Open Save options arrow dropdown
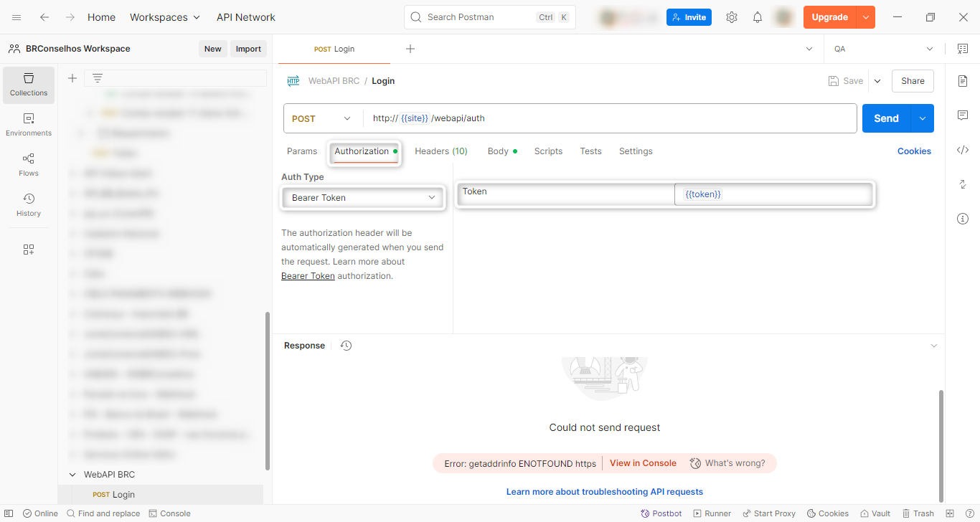Screen dimensions: 980x522 tap(877, 81)
